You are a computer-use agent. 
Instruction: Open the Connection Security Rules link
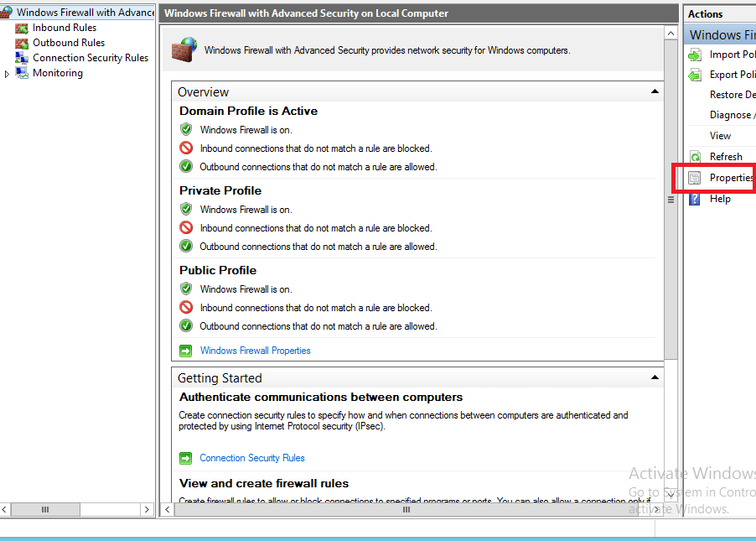pyautogui.click(x=251, y=458)
